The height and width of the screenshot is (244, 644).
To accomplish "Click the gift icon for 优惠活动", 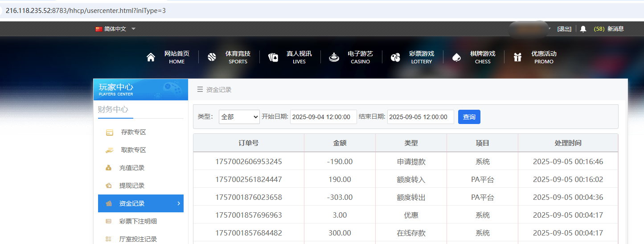I will click(x=517, y=57).
